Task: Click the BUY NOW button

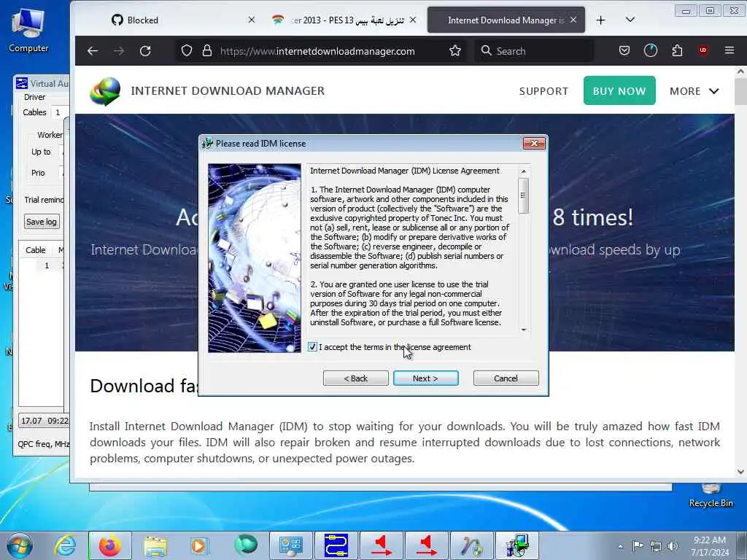Action: click(619, 90)
